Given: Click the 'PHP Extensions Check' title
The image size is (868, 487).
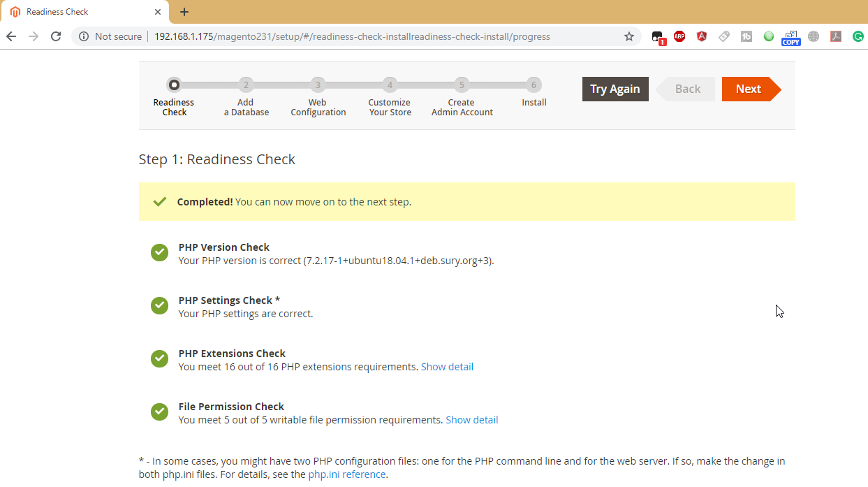Looking at the screenshot, I should [x=232, y=354].
